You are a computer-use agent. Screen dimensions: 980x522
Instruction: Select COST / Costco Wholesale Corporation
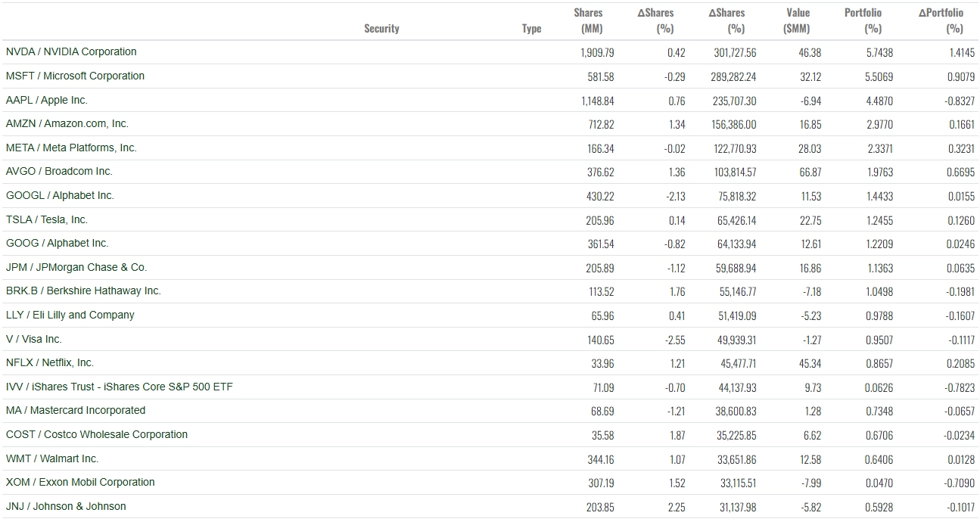[x=97, y=435]
